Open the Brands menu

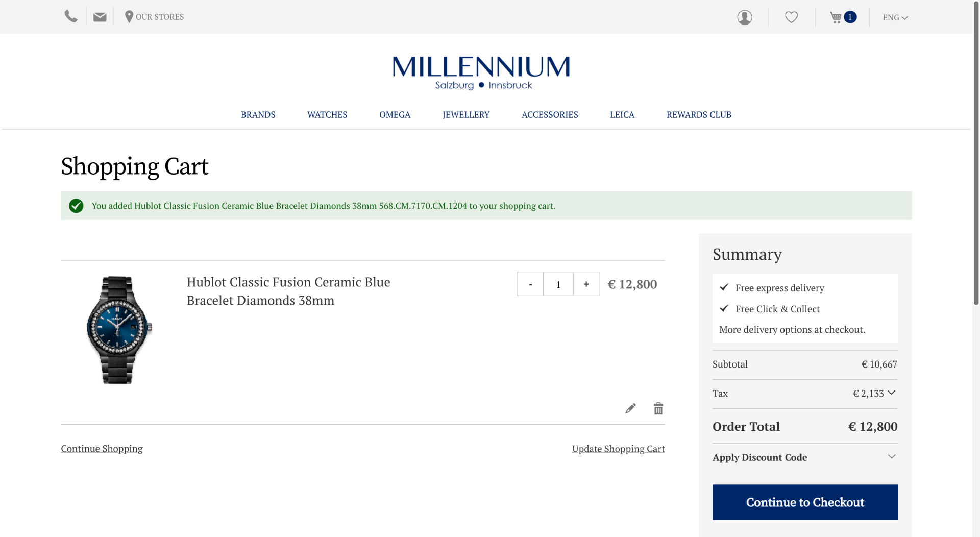258,115
